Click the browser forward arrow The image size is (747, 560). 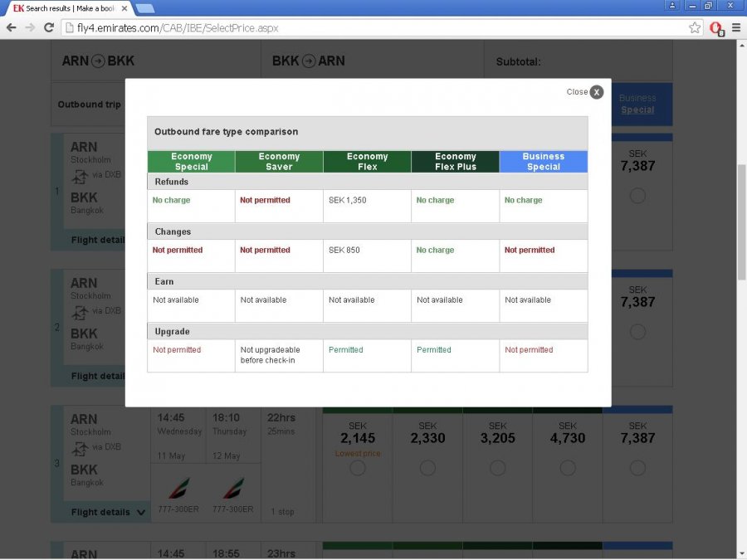pyautogui.click(x=31, y=28)
